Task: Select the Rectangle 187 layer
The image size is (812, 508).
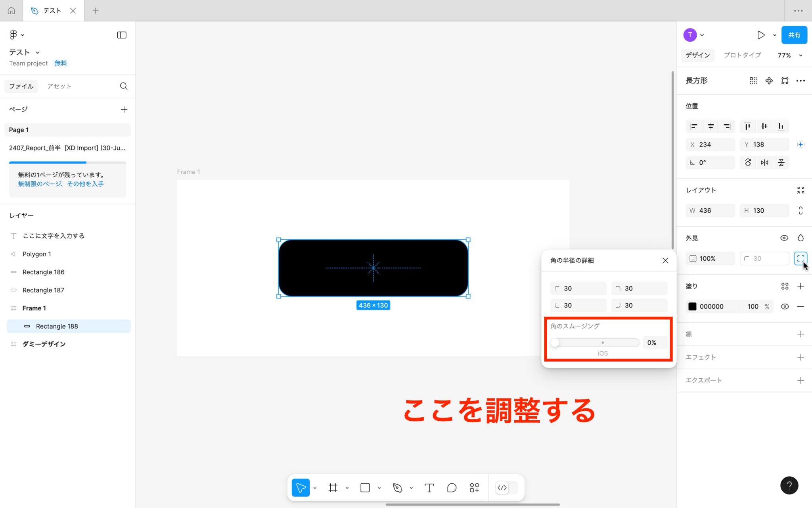Action: tap(44, 290)
